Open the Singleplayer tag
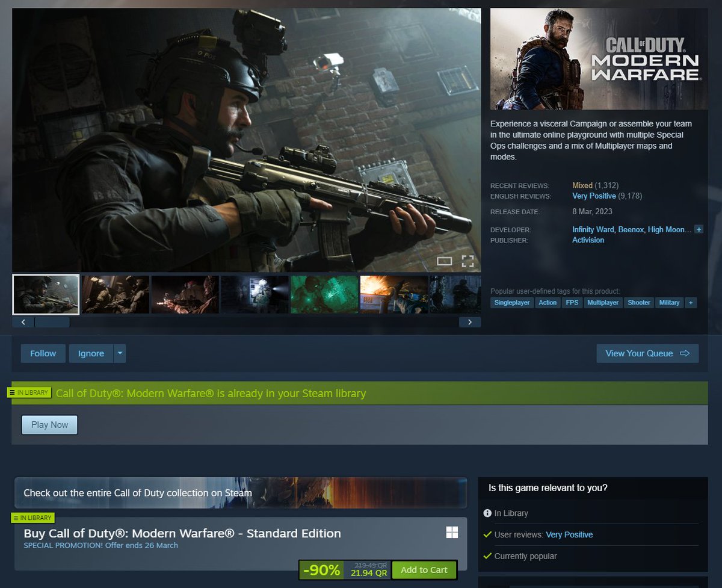 [512, 303]
